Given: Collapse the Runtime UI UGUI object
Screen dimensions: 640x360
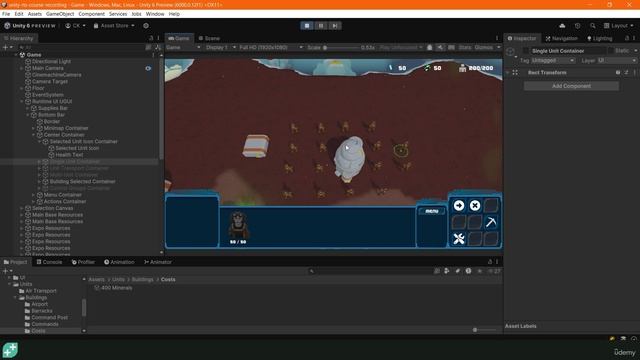Looking at the screenshot, I should click(x=22, y=101).
